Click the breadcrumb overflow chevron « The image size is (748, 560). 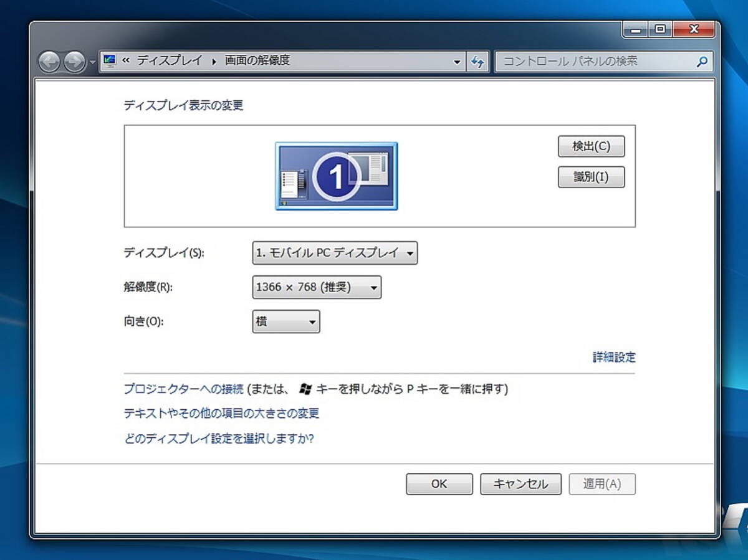tap(126, 61)
